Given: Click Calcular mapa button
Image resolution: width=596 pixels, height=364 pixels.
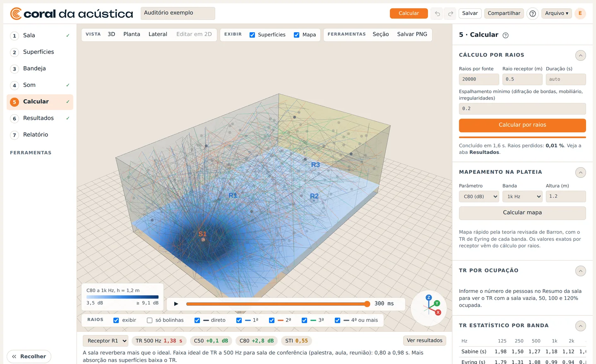Looking at the screenshot, I should [x=522, y=213].
